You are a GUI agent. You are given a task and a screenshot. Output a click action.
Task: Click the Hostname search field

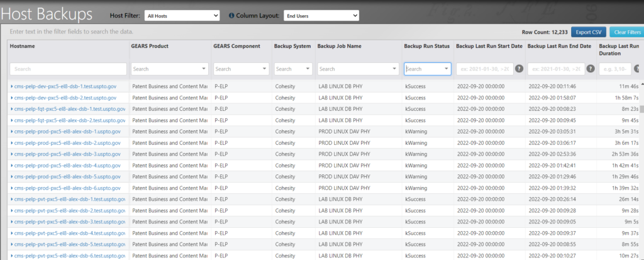(x=68, y=69)
